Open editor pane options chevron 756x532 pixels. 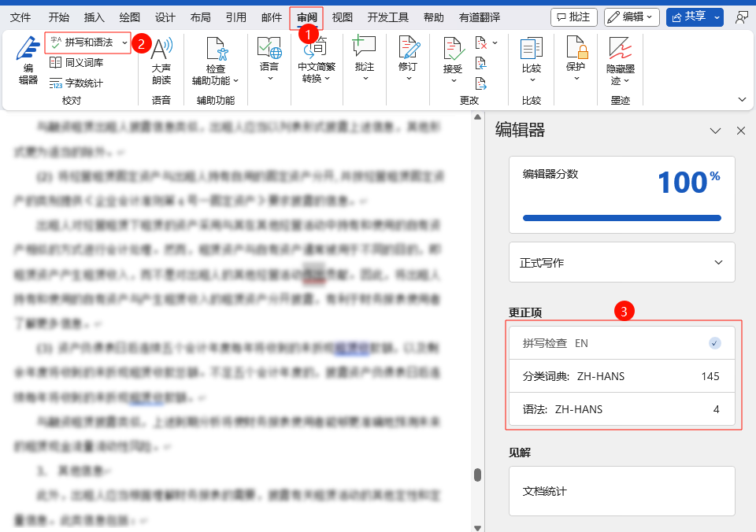pyautogui.click(x=715, y=131)
